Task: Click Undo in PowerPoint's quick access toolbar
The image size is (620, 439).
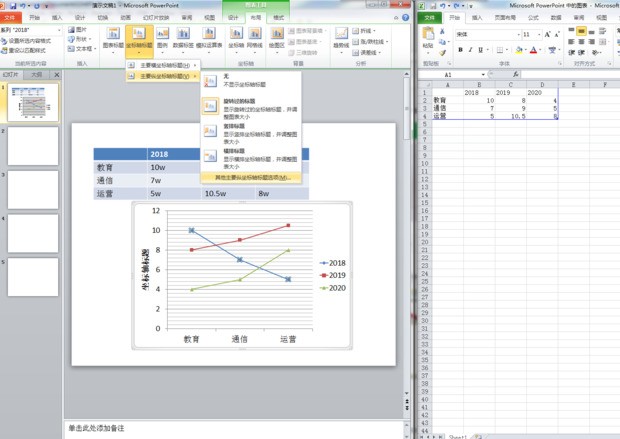Action: pos(23,6)
